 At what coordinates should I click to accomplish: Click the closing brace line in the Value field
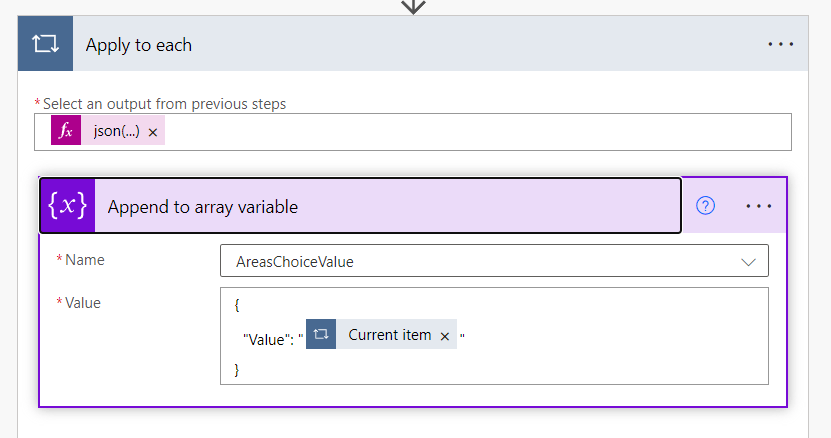click(237, 369)
